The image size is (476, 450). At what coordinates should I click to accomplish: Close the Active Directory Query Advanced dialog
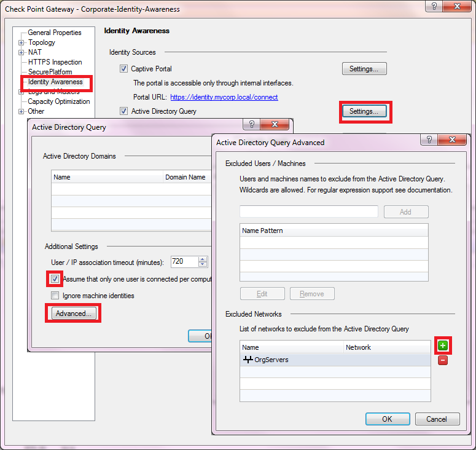[452, 140]
